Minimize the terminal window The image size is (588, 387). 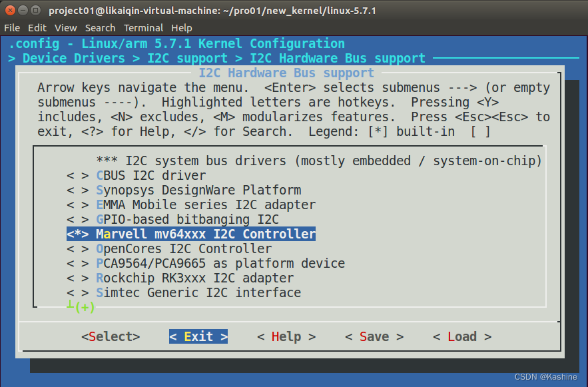23,10
